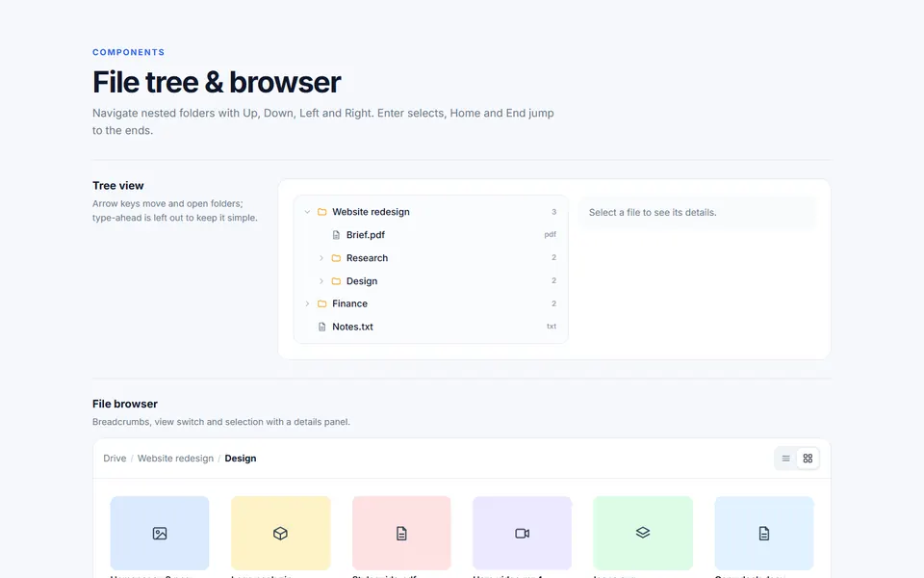The width and height of the screenshot is (924, 578).
Task: Go to Drive in the breadcrumbs
Action: tap(115, 459)
